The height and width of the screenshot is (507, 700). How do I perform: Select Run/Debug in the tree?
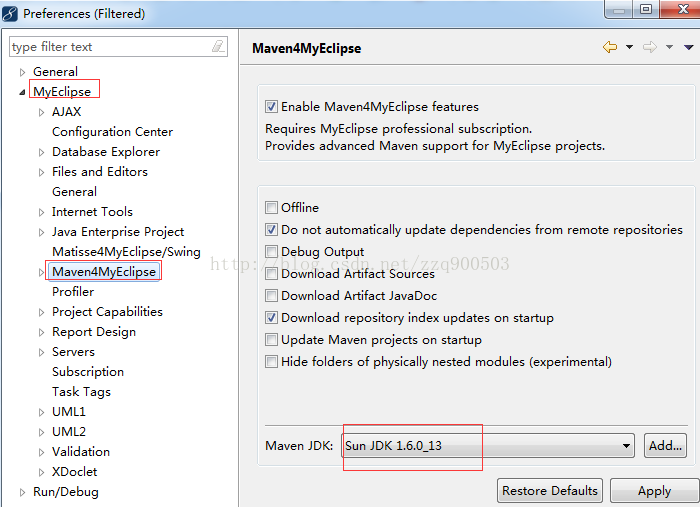click(x=66, y=492)
